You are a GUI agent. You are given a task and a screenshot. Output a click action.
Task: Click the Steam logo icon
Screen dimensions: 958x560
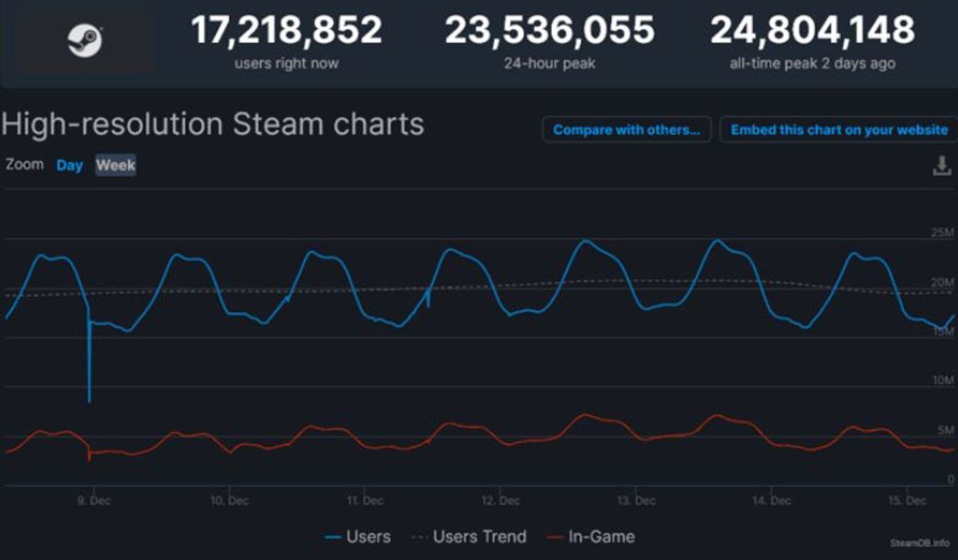click(85, 41)
